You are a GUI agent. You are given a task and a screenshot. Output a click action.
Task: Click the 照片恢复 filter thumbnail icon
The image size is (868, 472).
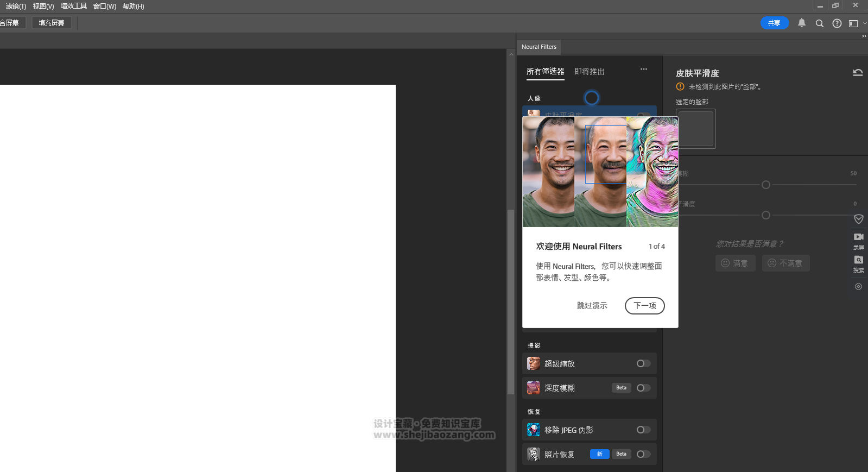coord(534,454)
